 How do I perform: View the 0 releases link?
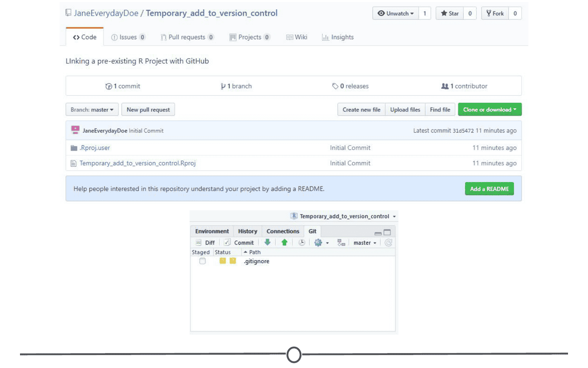point(350,86)
